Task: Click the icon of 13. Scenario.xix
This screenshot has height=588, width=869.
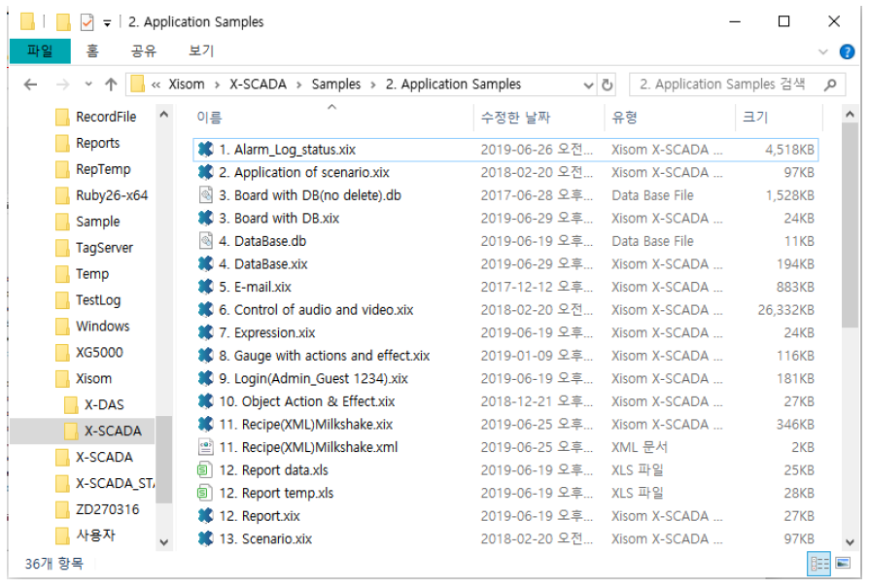Action: pos(206,538)
